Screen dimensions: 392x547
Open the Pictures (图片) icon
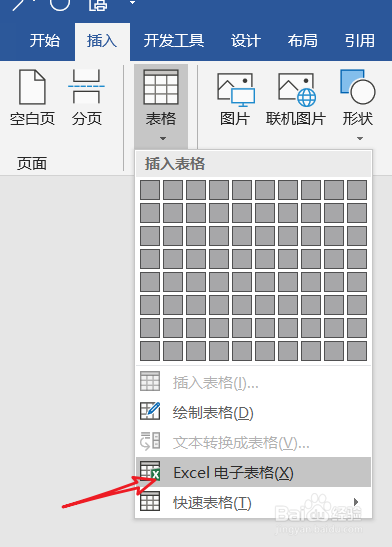[x=236, y=90]
